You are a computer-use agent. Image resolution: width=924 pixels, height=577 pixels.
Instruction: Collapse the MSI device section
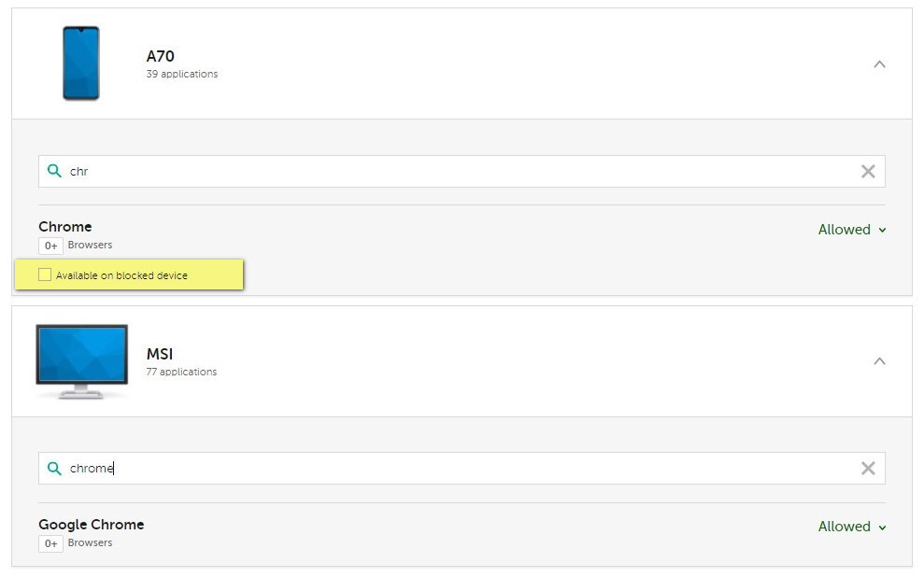click(x=879, y=361)
